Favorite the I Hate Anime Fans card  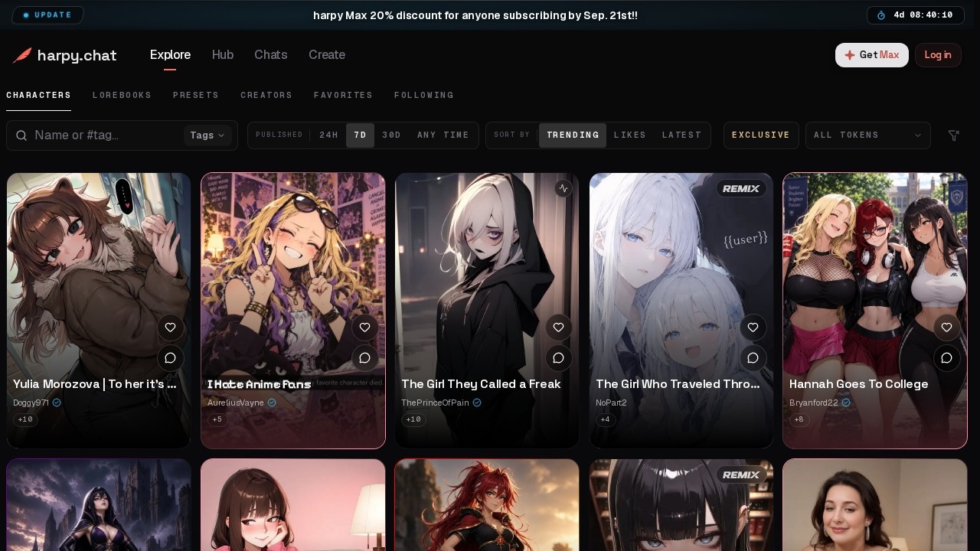pos(365,328)
